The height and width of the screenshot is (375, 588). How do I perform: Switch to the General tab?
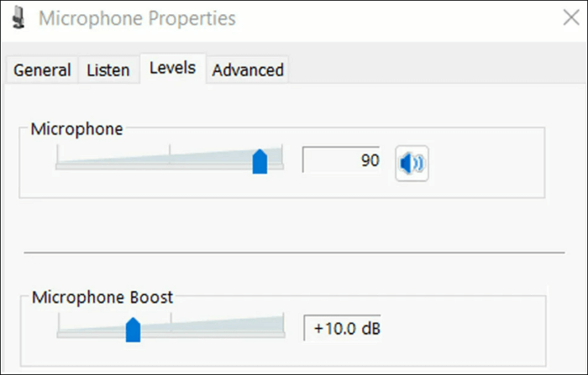(x=42, y=70)
